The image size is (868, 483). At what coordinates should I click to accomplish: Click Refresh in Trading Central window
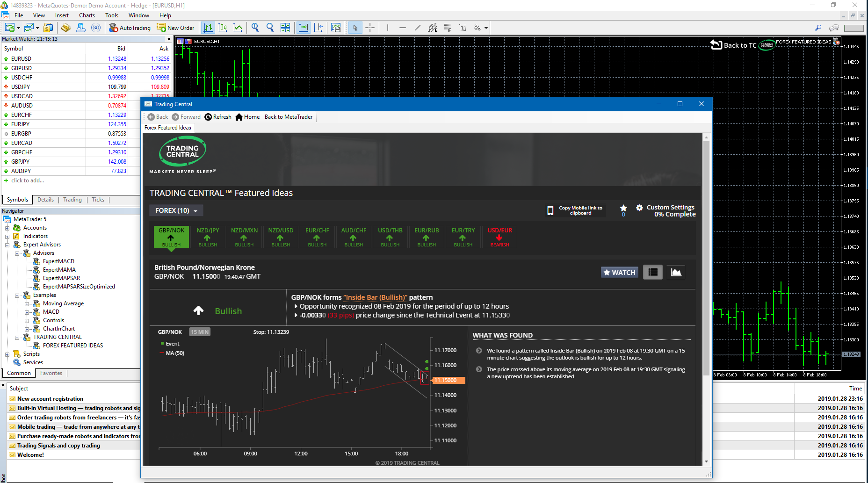point(218,117)
